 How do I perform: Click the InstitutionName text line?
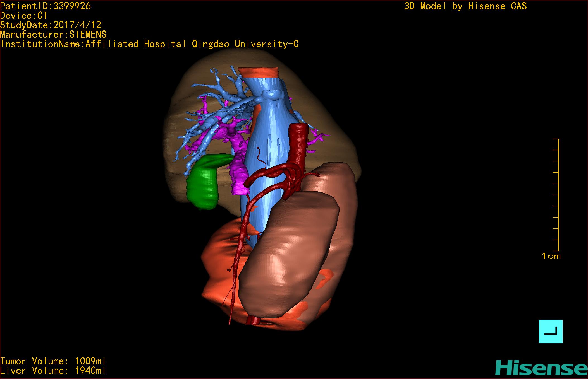coord(149,44)
